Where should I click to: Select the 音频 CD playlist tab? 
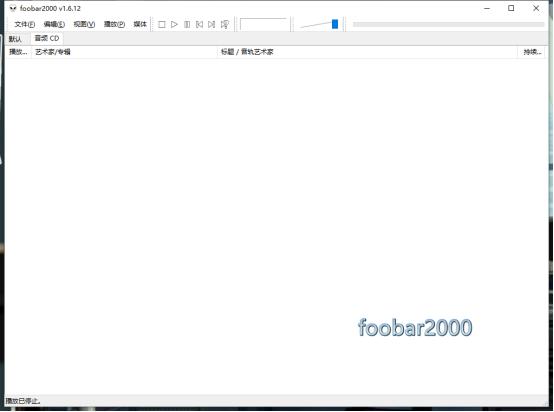pyautogui.click(x=47, y=38)
